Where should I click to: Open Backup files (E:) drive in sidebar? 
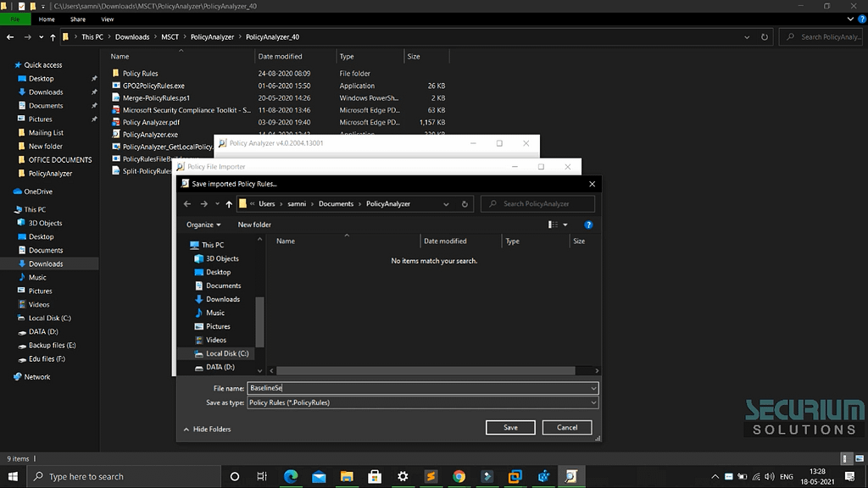tap(47, 346)
